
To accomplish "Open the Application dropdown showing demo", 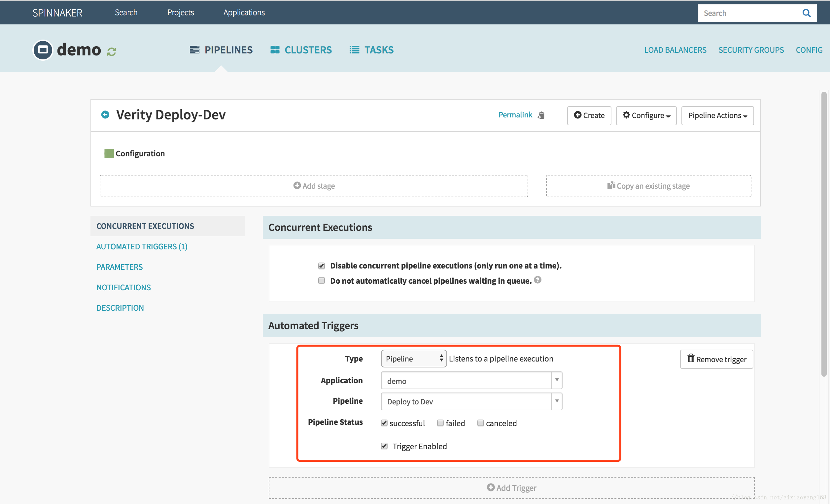I will point(471,381).
